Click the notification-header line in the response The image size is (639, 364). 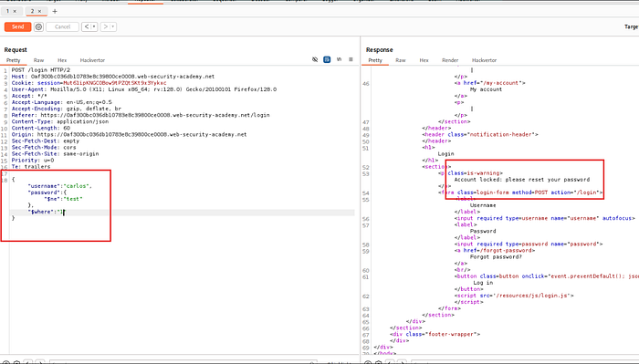coord(480,134)
